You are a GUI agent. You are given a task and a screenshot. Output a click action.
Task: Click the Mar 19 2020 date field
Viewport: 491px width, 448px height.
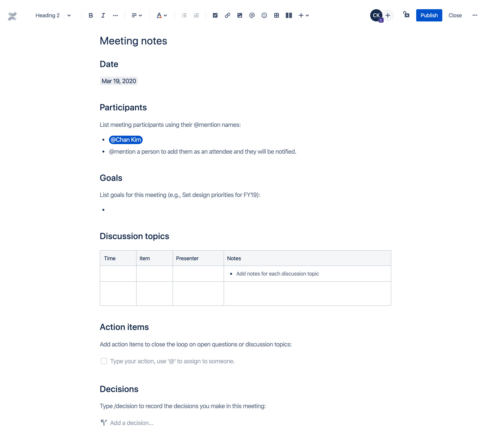point(119,81)
